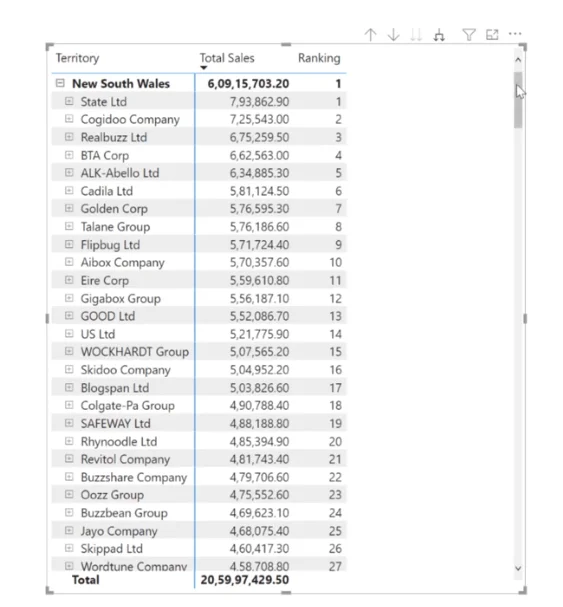Viewport: 563px width, 607px height.
Task: Select the Total row value
Action: click(x=245, y=580)
